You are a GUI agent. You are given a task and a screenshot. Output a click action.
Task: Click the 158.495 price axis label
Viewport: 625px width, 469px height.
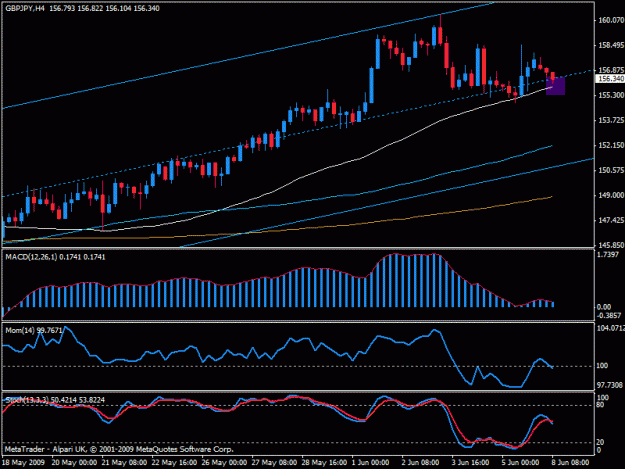[x=611, y=45]
